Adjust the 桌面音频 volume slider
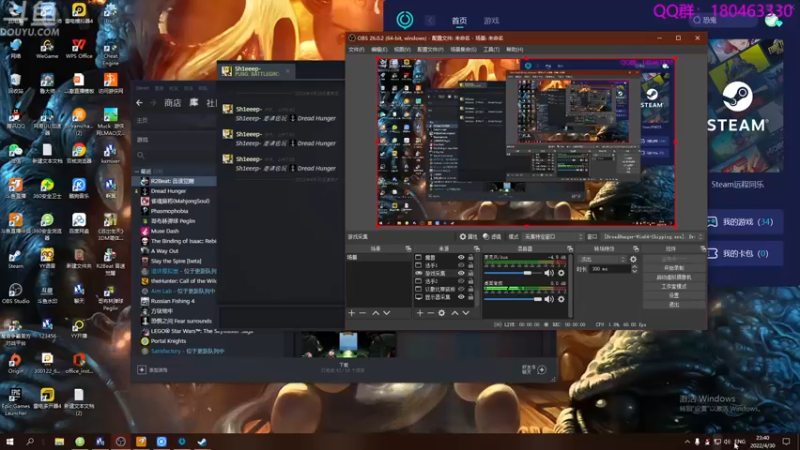The width and height of the screenshot is (800, 450). coord(513,299)
